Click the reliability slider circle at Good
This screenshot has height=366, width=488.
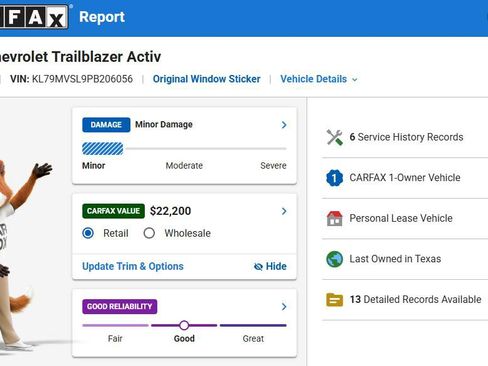(x=184, y=325)
